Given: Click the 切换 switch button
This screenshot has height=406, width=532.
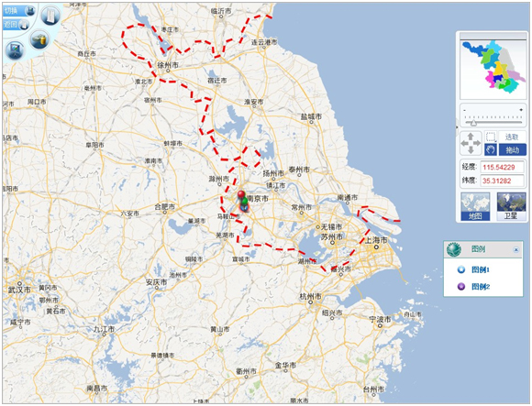Looking at the screenshot, I should [19, 11].
